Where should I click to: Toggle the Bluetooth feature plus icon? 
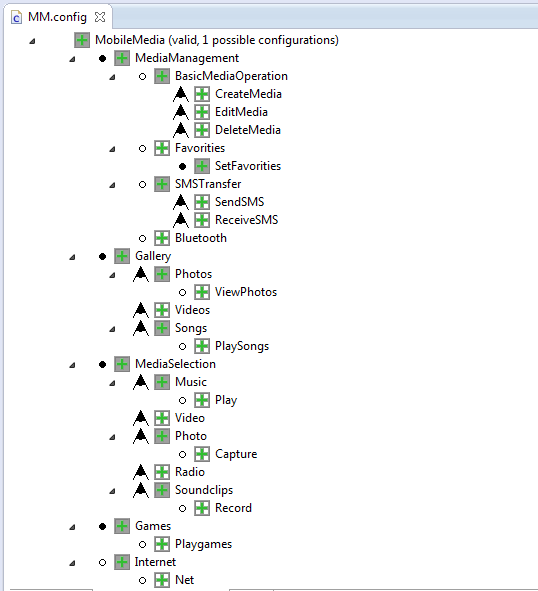[x=162, y=238]
